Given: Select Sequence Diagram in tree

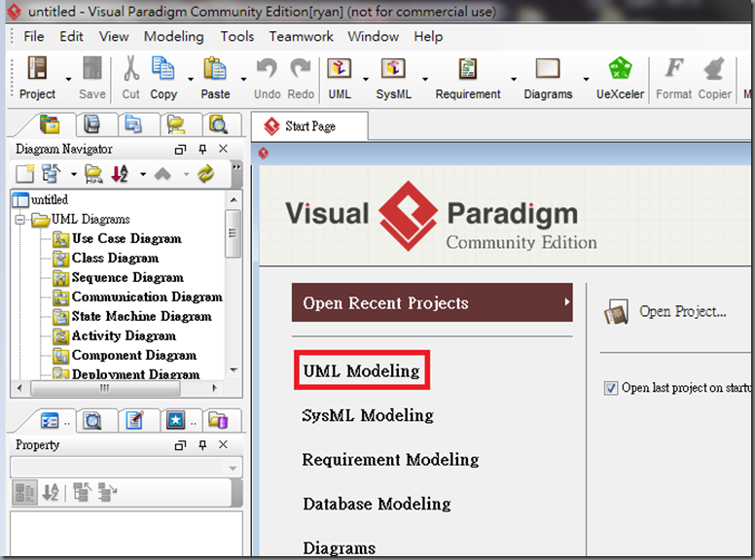Looking at the screenshot, I should coord(127,278).
